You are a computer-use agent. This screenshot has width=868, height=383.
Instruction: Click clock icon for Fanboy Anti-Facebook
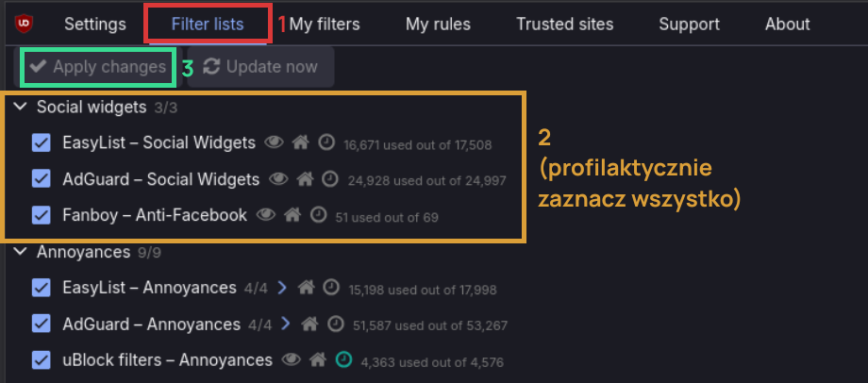(x=318, y=215)
